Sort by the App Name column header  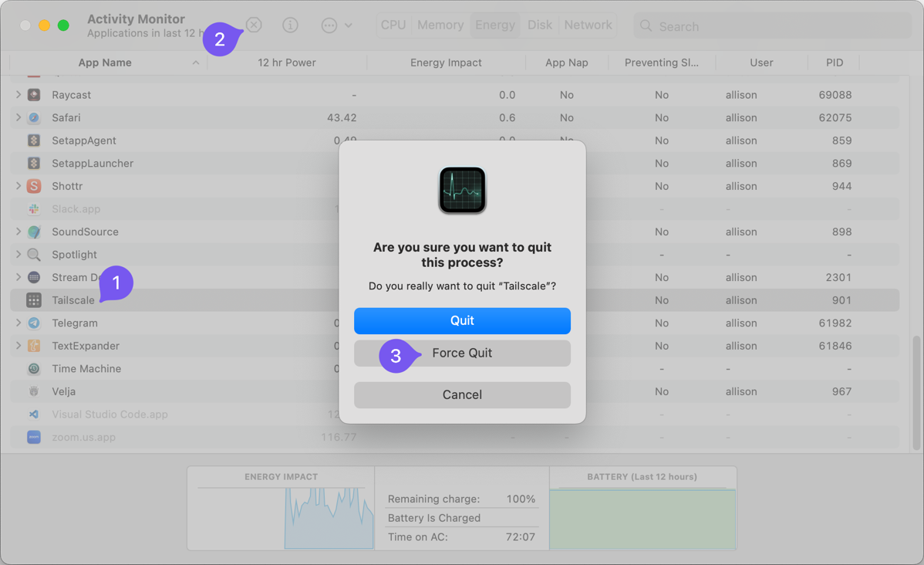tap(105, 63)
